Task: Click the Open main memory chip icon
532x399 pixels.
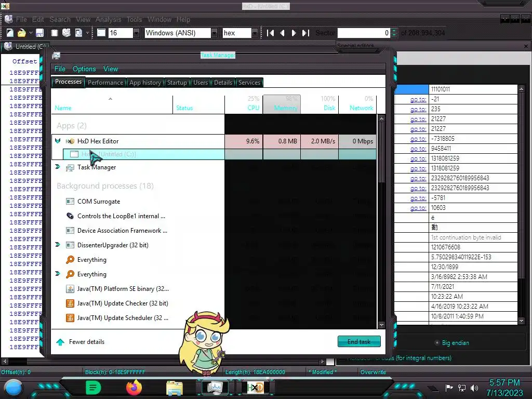Action: 54,33
